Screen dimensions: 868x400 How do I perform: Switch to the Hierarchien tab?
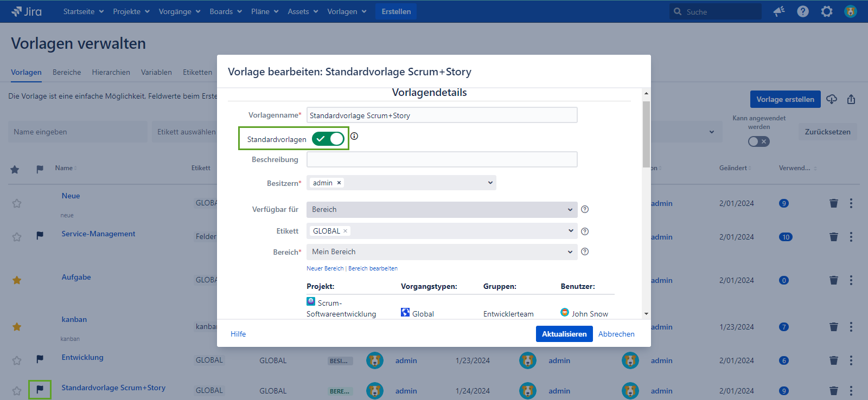(x=111, y=72)
